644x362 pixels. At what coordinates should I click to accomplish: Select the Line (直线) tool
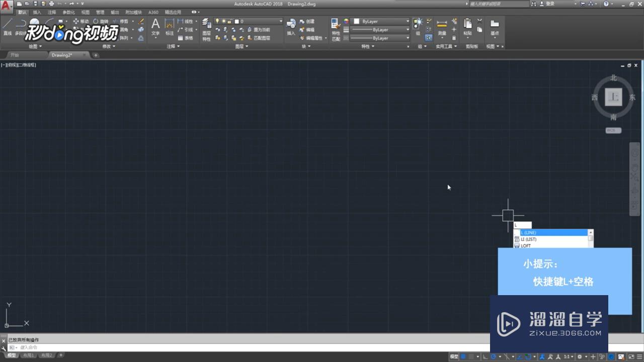(x=8, y=28)
